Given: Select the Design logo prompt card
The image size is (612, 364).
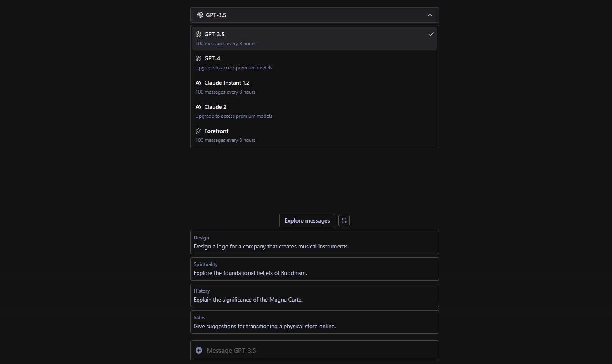Looking at the screenshot, I should pyautogui.click(x=314, y=242).
